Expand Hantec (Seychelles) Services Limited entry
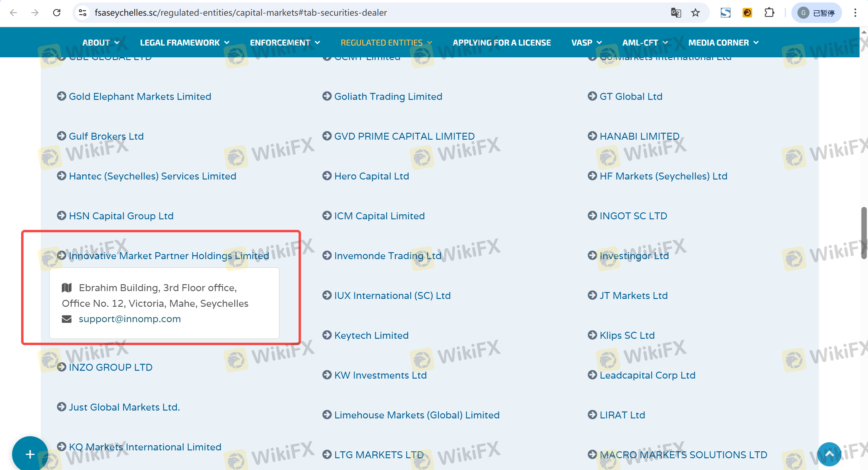This screenshot has height=470, width=868. click(152, 176)
